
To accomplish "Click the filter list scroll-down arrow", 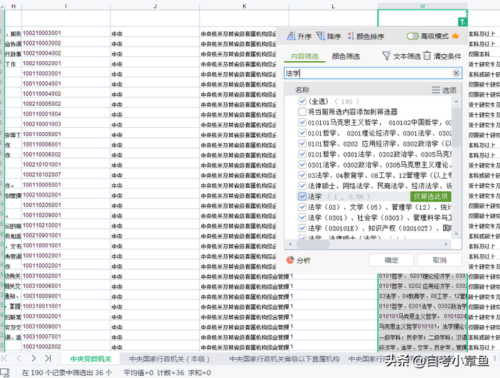I will coord(456,234).
